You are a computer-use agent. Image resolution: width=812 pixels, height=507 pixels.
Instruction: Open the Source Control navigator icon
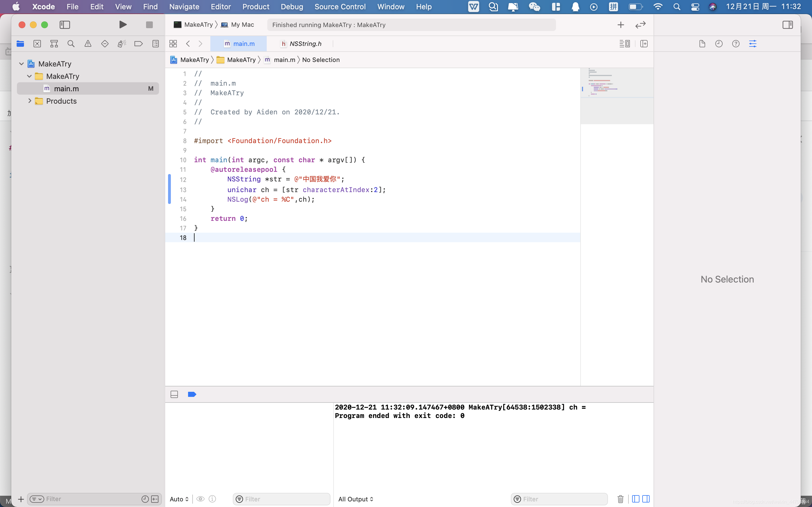pyautogui.click(x=37, y=44)
